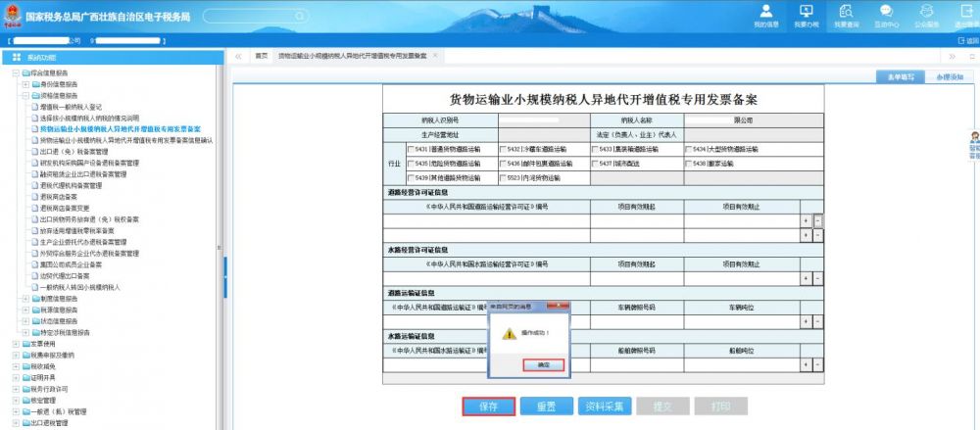Select 增值税一般纳税人登记 in the tree
Screen dimensions: 980x430
click(70, 107)
